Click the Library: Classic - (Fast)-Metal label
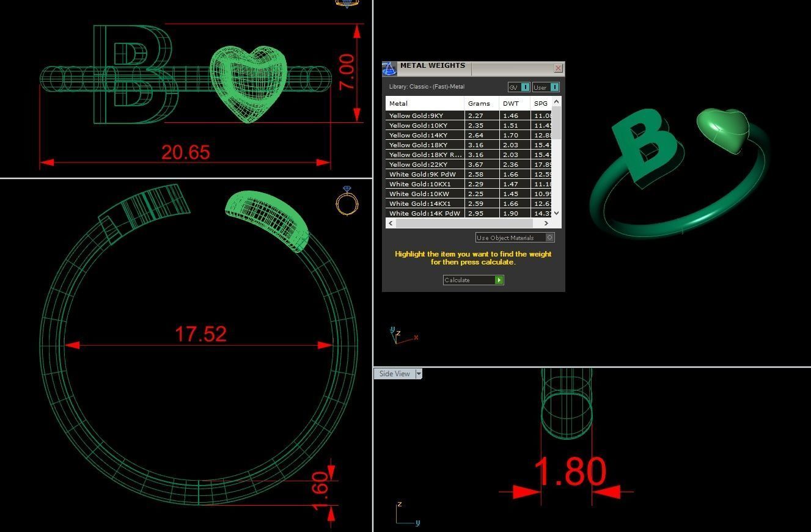This screenshot has width=811, height=532. click(x=427, y=87)
